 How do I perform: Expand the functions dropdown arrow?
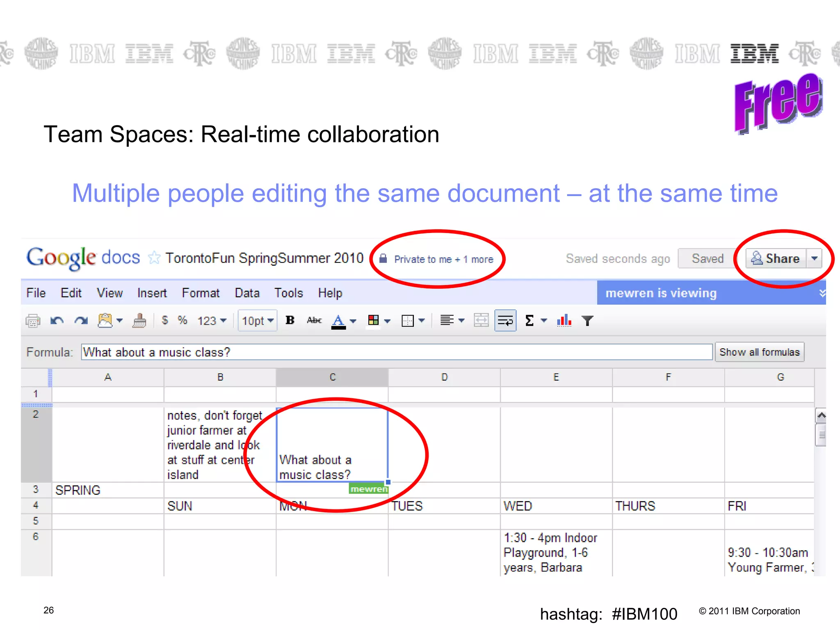click(544, 320)
